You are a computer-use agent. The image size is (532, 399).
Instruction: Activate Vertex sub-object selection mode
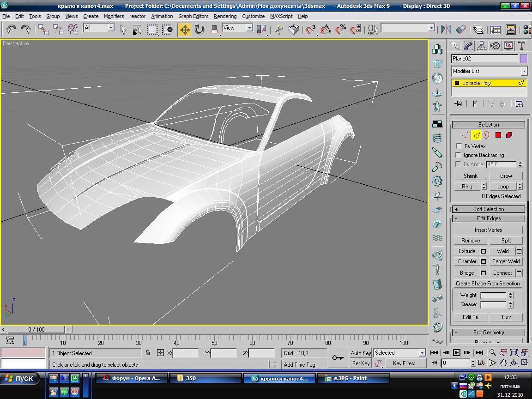click(x=465, y=135)
